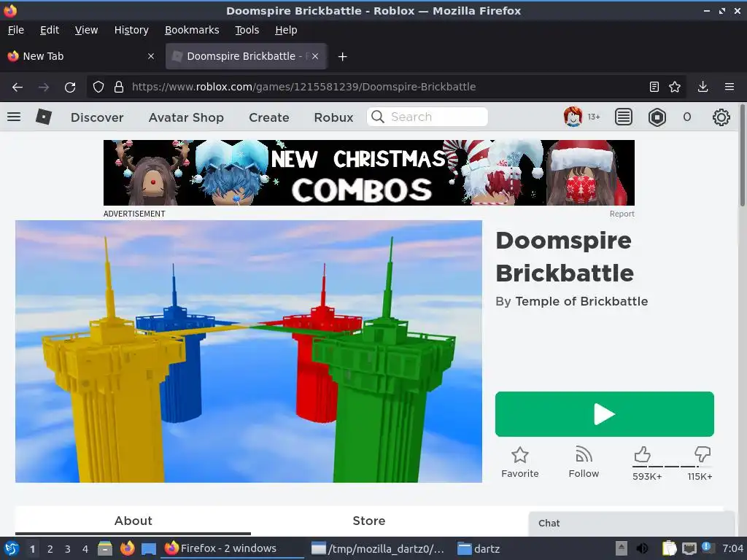Open the clipboard manager tray icon

(670, 548)
